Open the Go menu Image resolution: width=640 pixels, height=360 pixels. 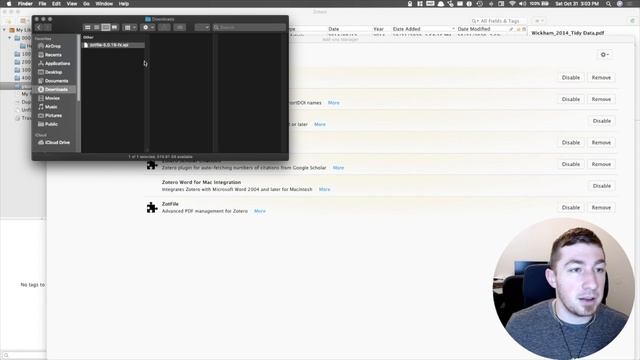[x=86, y=4]
